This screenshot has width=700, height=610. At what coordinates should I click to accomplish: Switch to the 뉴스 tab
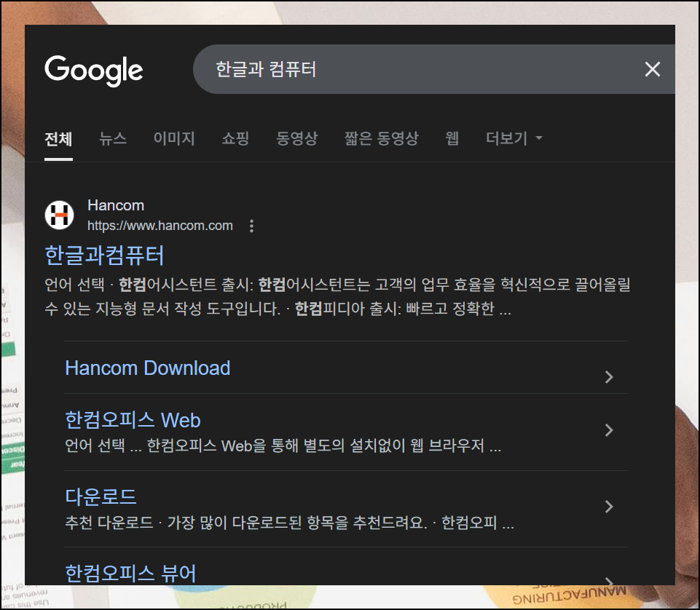113,138
